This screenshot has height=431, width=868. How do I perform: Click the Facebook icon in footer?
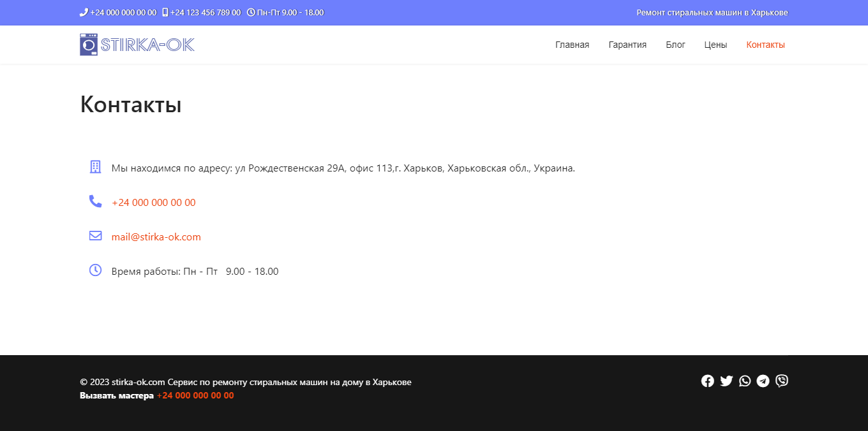coord(707,381)
